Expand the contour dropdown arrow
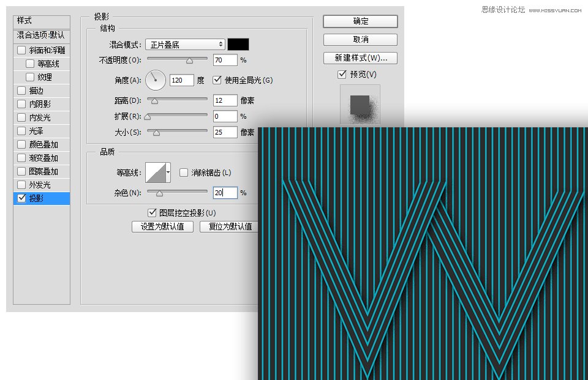This screenshot has height=380, width=588. point(169,173)
